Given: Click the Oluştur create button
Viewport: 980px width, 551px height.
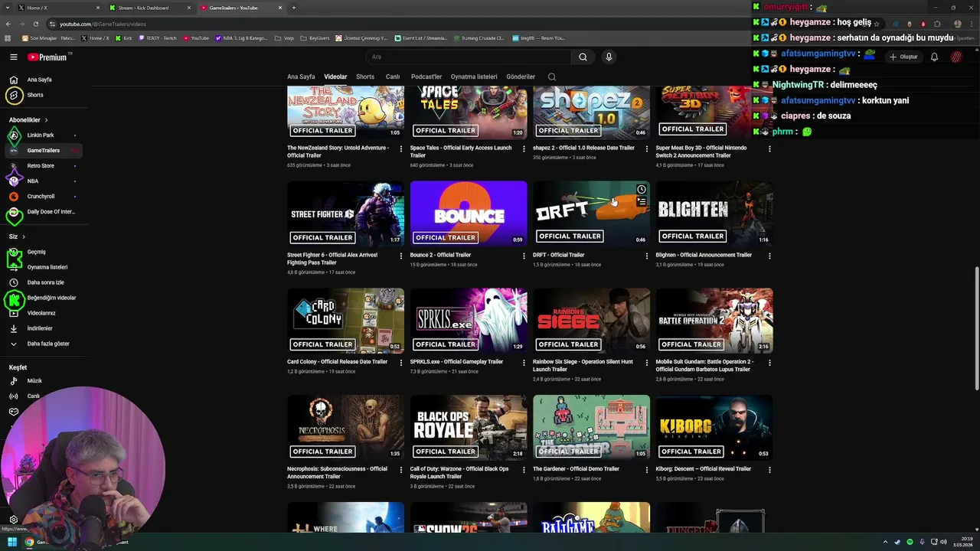Looking at the screenshot, I should [x=903, y=57].
